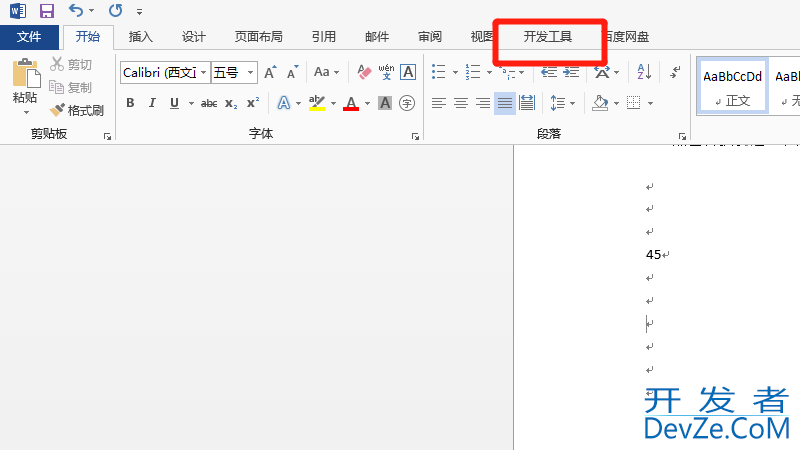Viewport: 800px width, 450px height.
Task: Apply yellow text highlight color
Action: (x=317, y=103)
